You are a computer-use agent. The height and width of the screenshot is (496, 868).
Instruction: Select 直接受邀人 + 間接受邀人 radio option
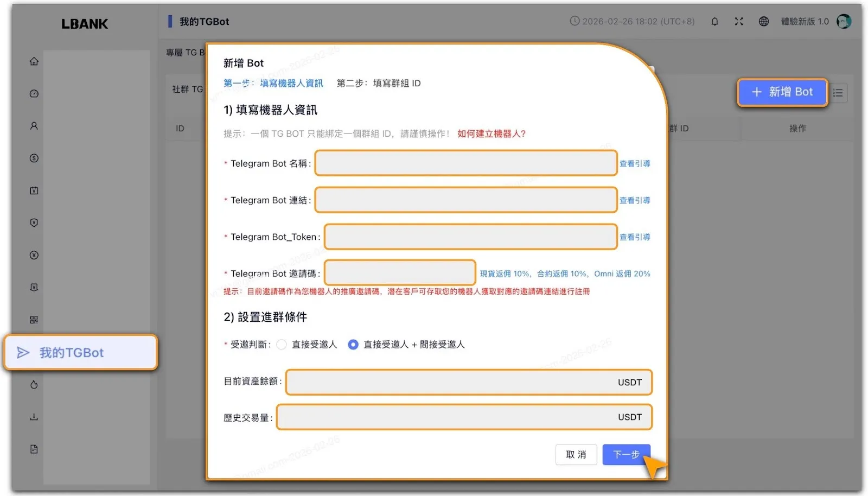[x=353, y=345]
